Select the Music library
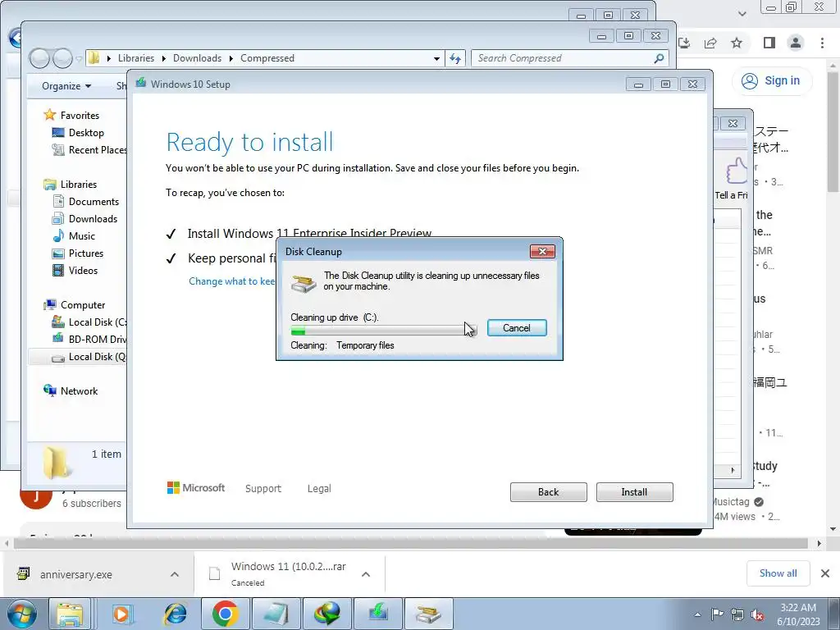 pos(81,235)
